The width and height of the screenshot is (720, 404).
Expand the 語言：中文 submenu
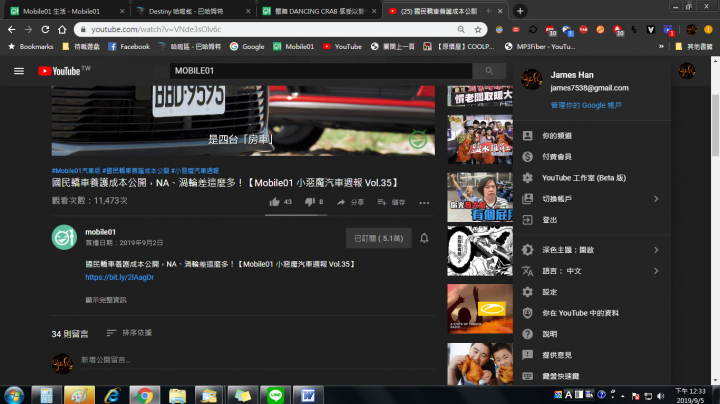click(x=591, y=271)
